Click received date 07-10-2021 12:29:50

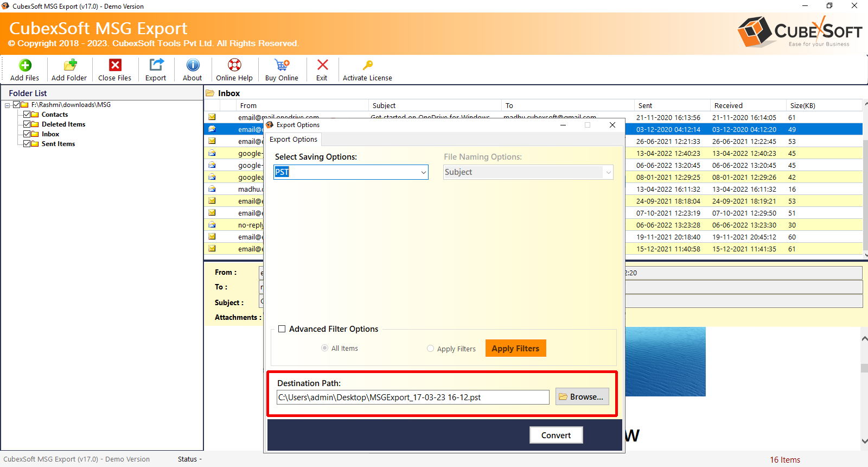(744, 213)
